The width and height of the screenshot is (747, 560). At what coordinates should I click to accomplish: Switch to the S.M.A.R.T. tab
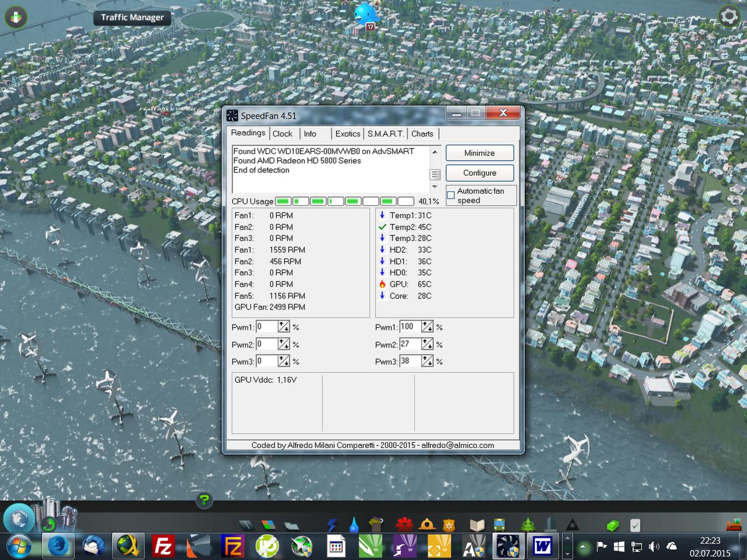pos(385,134)
